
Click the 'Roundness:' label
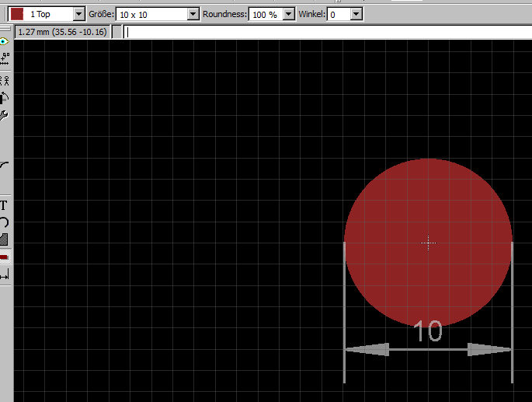tap(225, 14)
